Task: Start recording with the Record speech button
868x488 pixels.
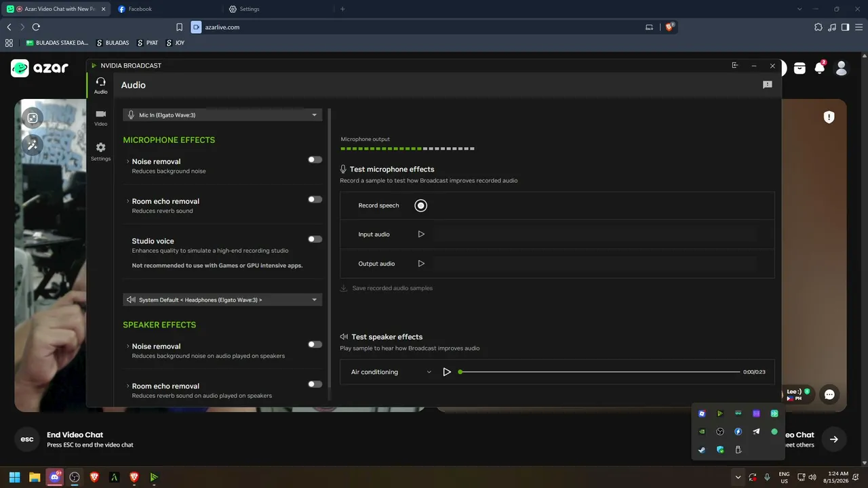Action: point(420,205)
